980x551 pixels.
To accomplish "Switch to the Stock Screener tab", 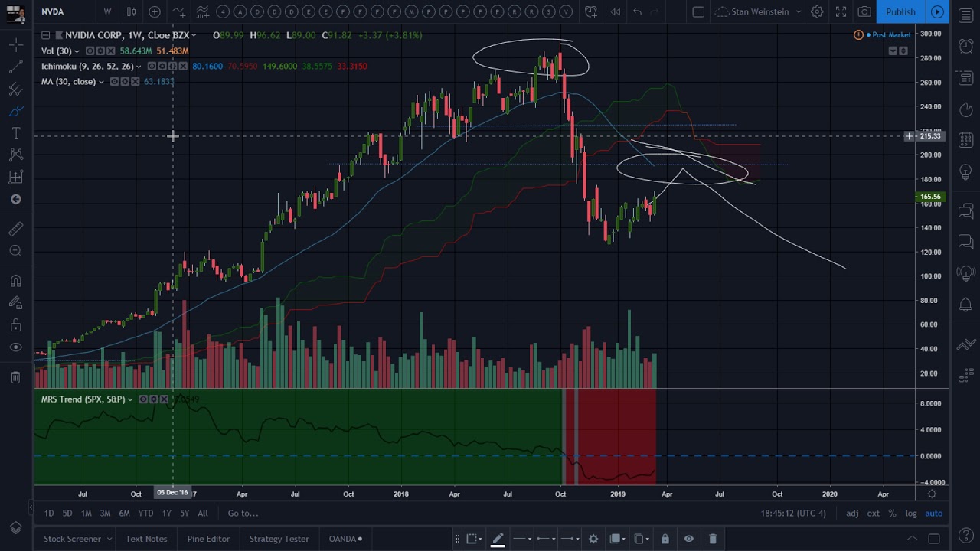I will [72, 539].
